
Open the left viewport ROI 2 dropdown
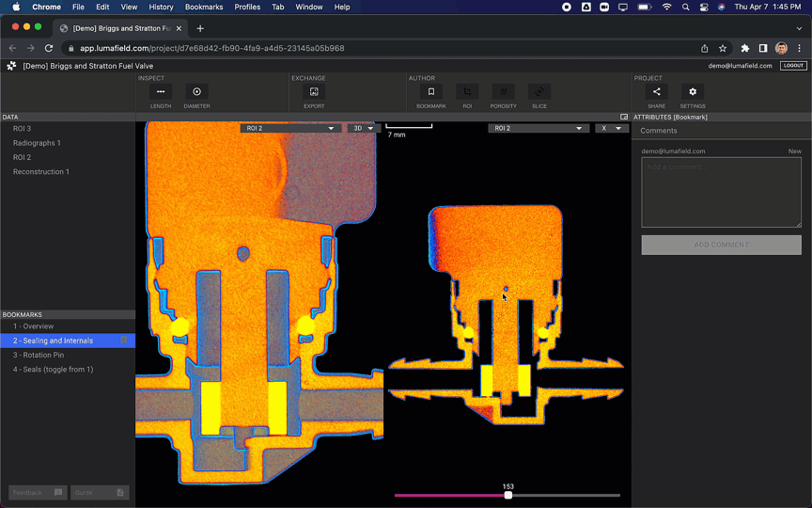(x=289, y=128)
